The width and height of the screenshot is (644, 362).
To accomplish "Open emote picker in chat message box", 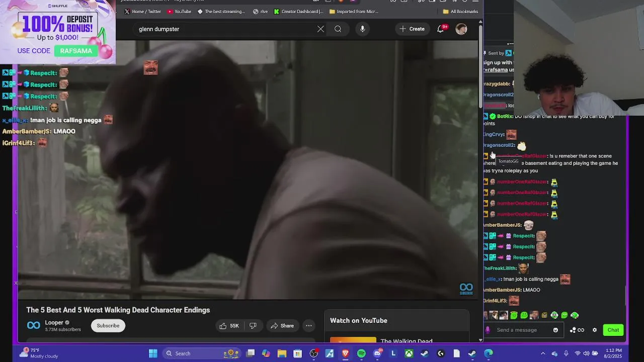I will (x=555, y=330).
